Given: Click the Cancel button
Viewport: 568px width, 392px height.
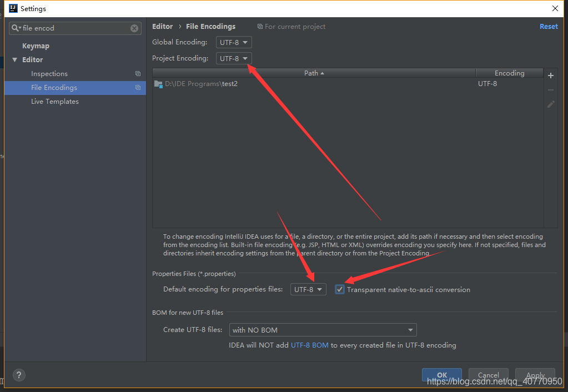Looking at the screenshot, I should (488, 375).
